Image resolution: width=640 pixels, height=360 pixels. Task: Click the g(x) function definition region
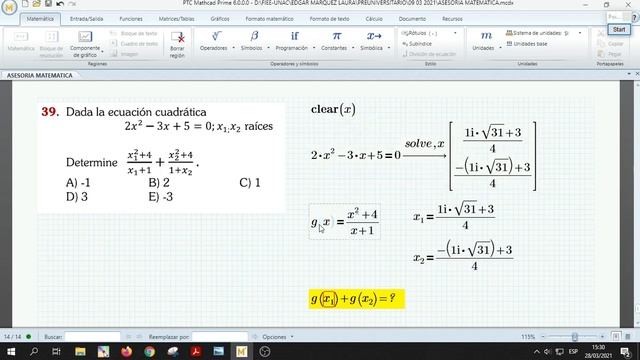[x=345, y=222]
